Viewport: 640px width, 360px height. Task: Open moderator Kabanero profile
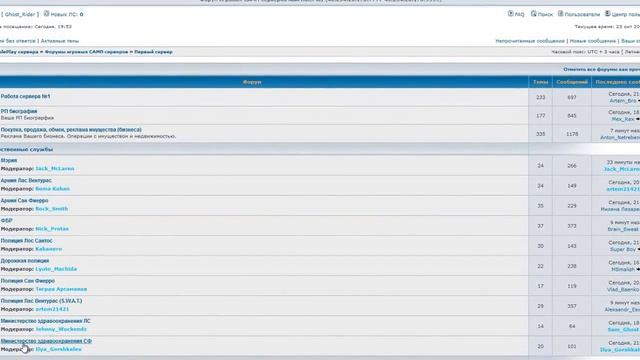[x=49, y=249]
